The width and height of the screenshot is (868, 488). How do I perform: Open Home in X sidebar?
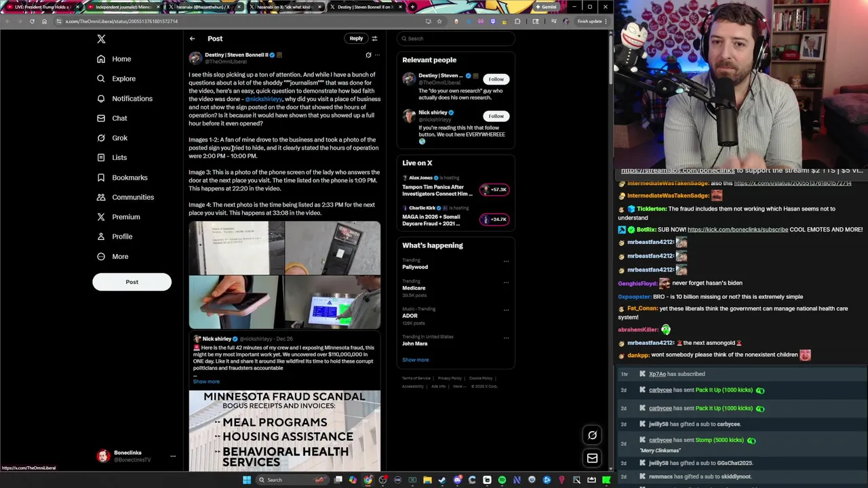point(114,59)
